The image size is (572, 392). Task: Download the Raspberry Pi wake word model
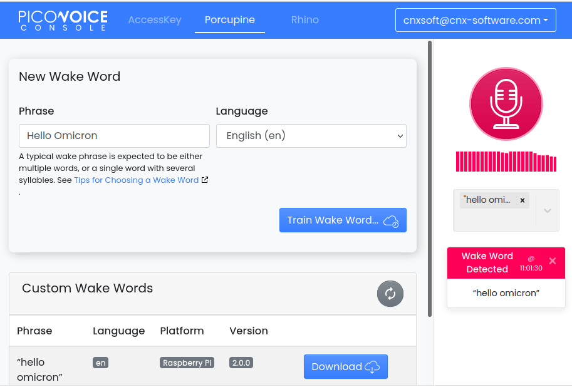345,365
